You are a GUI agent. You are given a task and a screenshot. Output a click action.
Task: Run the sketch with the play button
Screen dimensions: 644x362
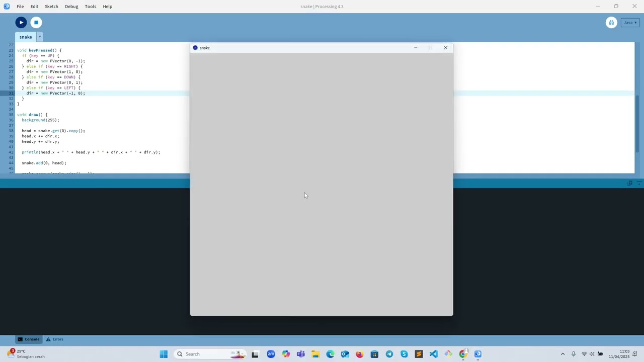21,22
